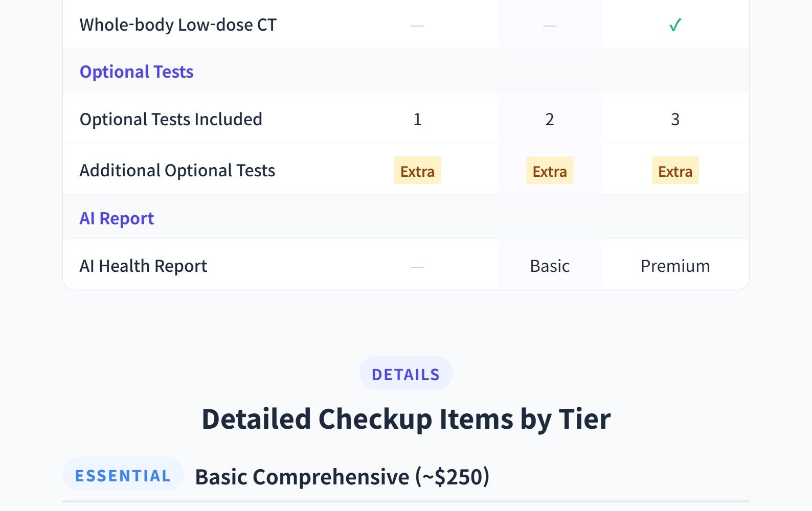The image size is (812, 511).
Task: Click the green checkmark for Whole-body Low-dose CT
Action: pyautogui.click(x=675, y=25)
